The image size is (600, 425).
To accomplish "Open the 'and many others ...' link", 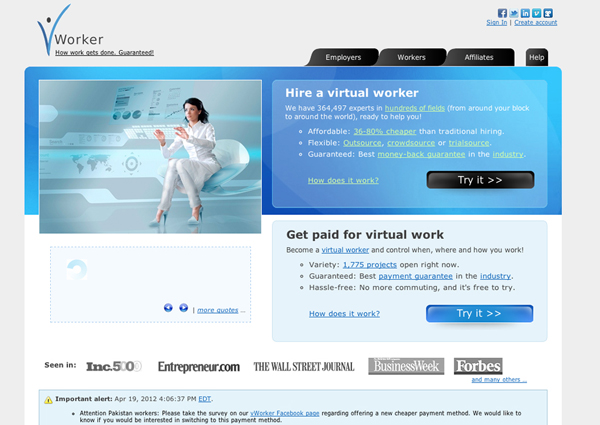I will (x=499, y=379).
